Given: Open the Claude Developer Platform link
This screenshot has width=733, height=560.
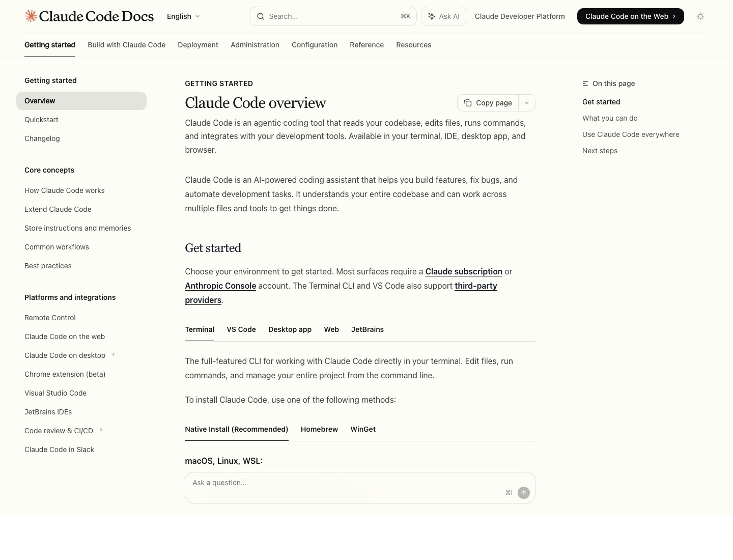Looking at the screenshot, I should (520, 16).
